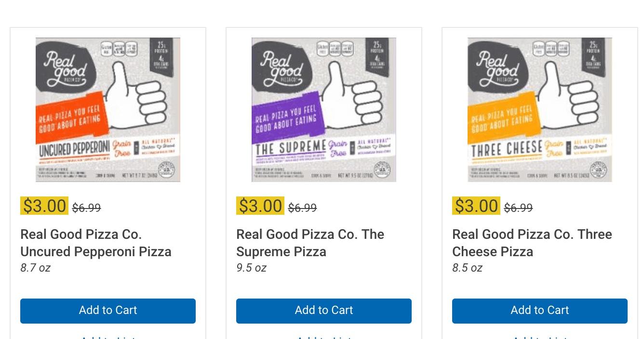
Task: Open the Three Cheese pizza product image
Action: pyautogui.click(x=540, y=110)
